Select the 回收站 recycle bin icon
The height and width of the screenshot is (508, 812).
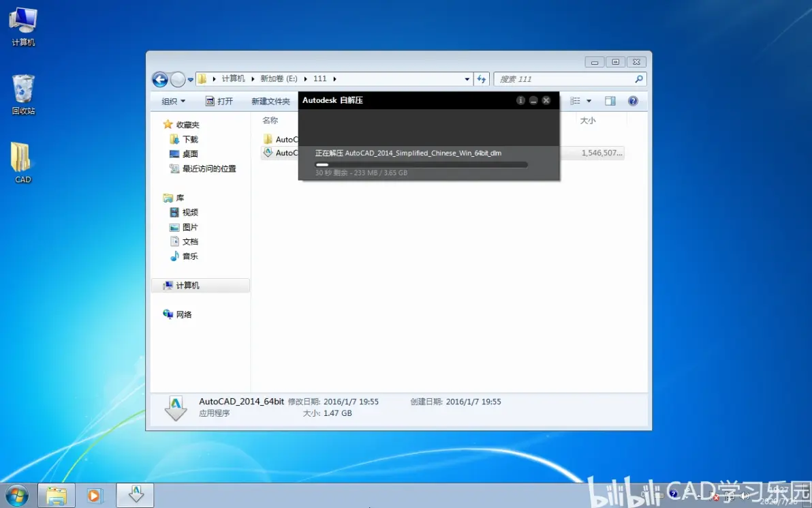coord(23,94)
